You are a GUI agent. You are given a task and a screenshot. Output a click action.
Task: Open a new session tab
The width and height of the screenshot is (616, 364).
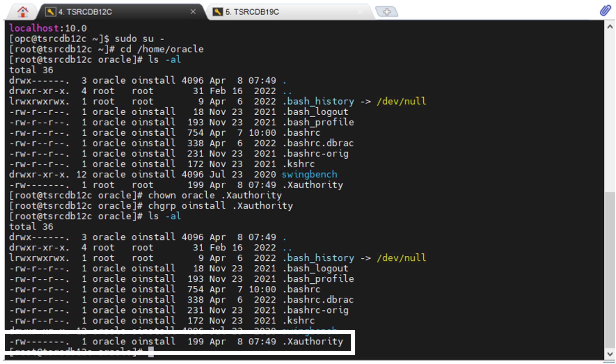[x=387, y=12]
